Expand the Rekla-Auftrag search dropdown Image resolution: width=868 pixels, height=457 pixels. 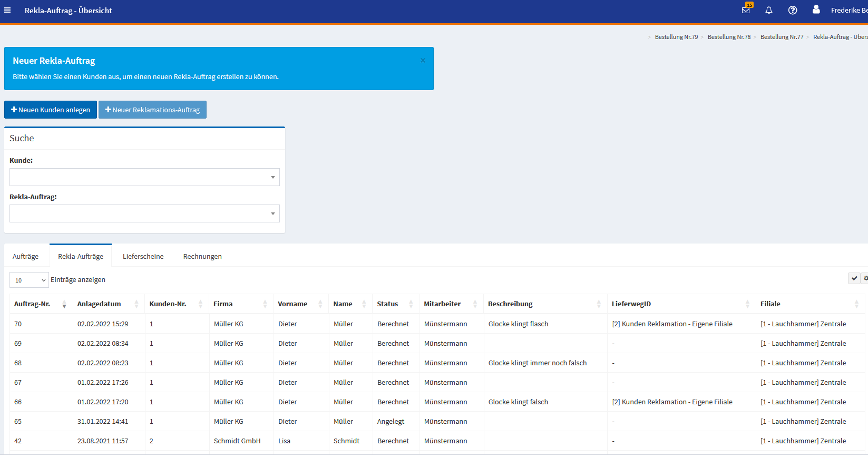[x=144, y=213]
